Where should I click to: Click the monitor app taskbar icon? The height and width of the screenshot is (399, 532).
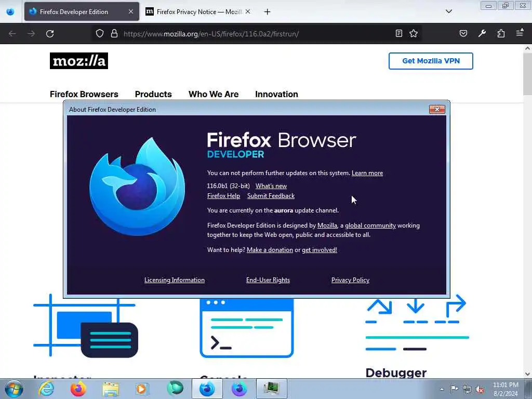[x=271, y=389]
